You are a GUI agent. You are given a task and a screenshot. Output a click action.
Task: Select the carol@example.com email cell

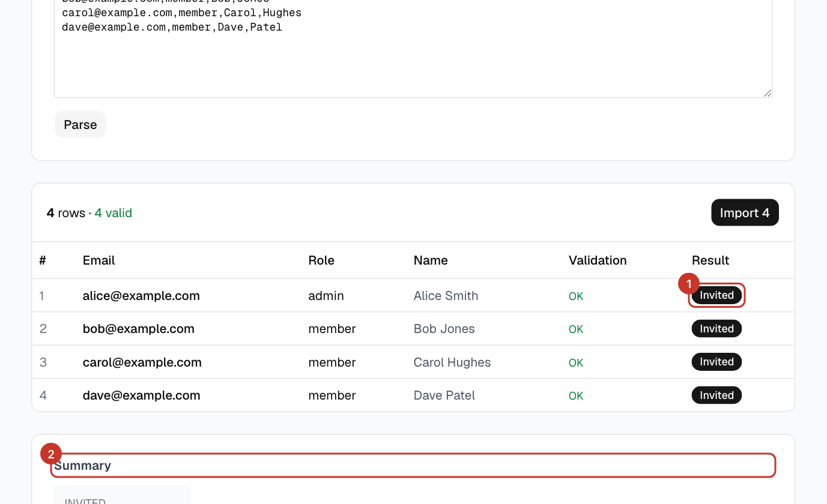click(142, 362)
